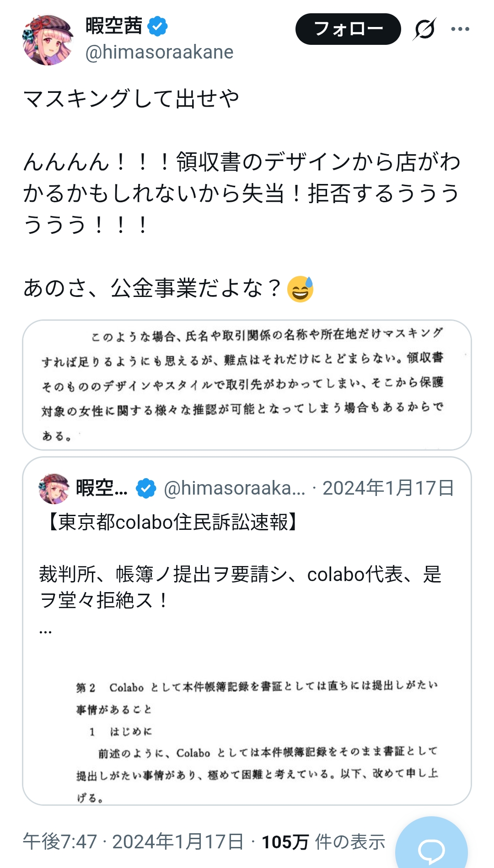This screenshot has height=868, width=494.
Task: Enlarge the attached masking document image
Action: point(247,385)
